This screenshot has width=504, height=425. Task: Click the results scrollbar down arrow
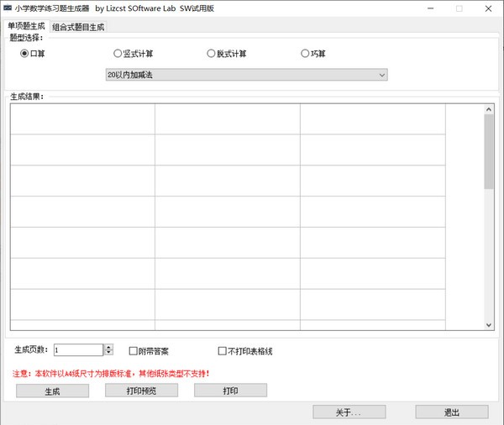[x=489, y=325]
